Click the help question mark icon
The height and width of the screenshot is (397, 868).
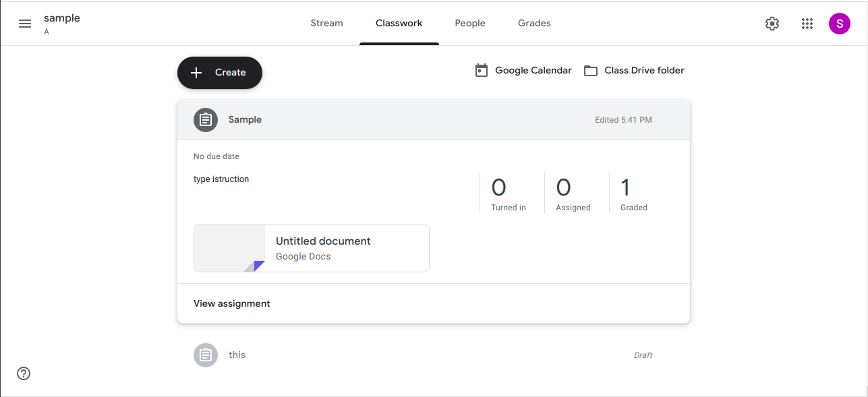click(x=24, y=373)
